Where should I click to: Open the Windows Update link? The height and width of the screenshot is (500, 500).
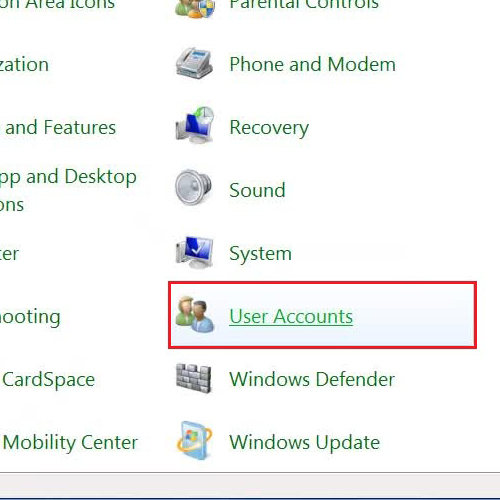pyautogui.click(x=305, y=443)
